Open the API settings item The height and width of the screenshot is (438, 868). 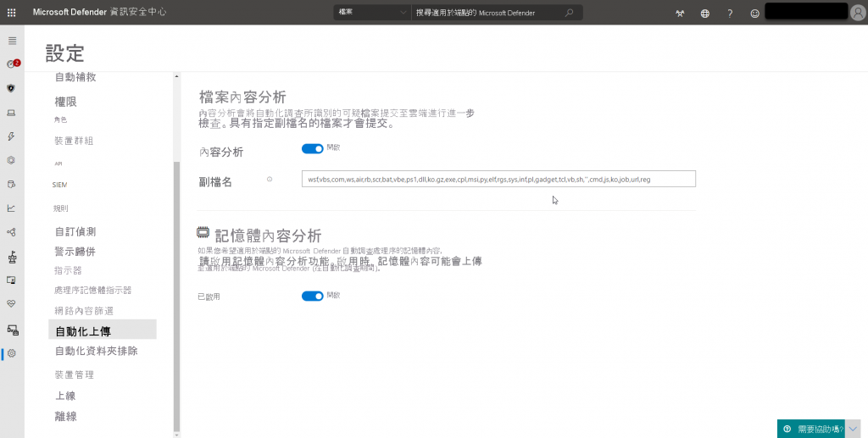[58, 164]
